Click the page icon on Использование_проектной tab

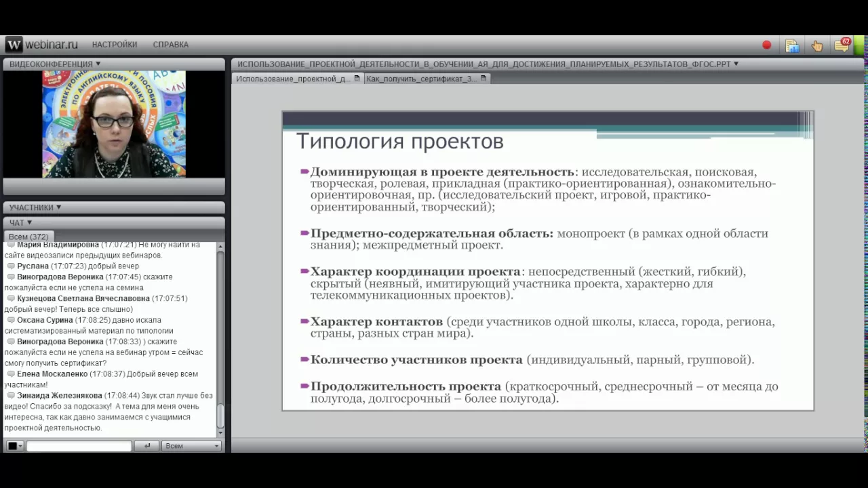coord(357,79)
